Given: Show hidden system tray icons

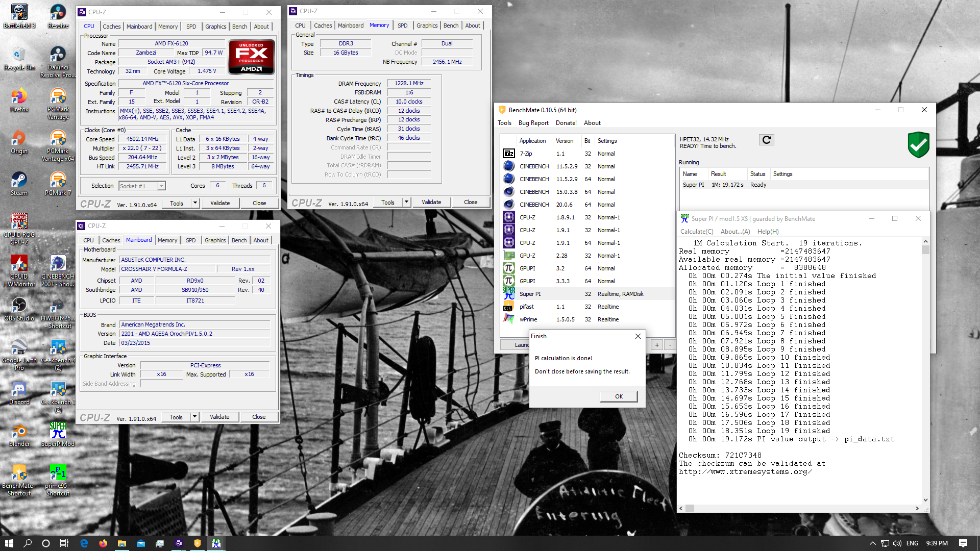Looking at the screenshot, I should (872, 543).
